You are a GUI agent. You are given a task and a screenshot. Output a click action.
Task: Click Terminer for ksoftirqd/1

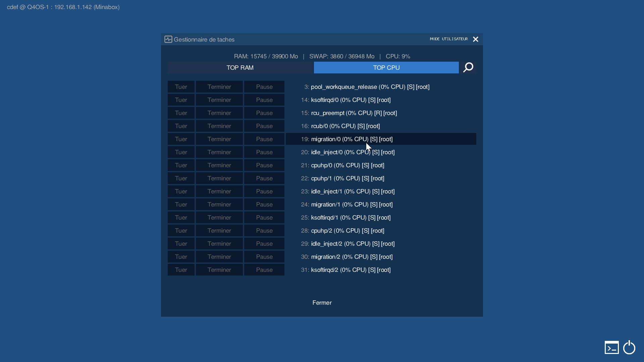(219, 218)
